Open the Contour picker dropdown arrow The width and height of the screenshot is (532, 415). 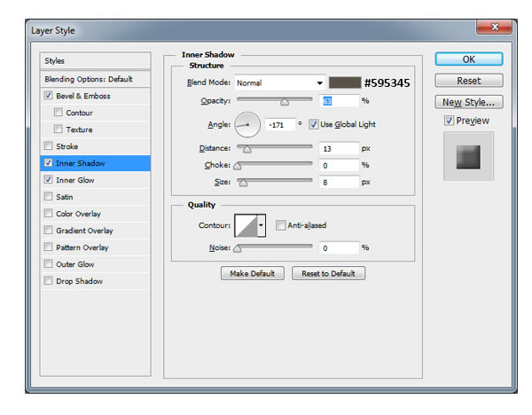coord(262,225)
